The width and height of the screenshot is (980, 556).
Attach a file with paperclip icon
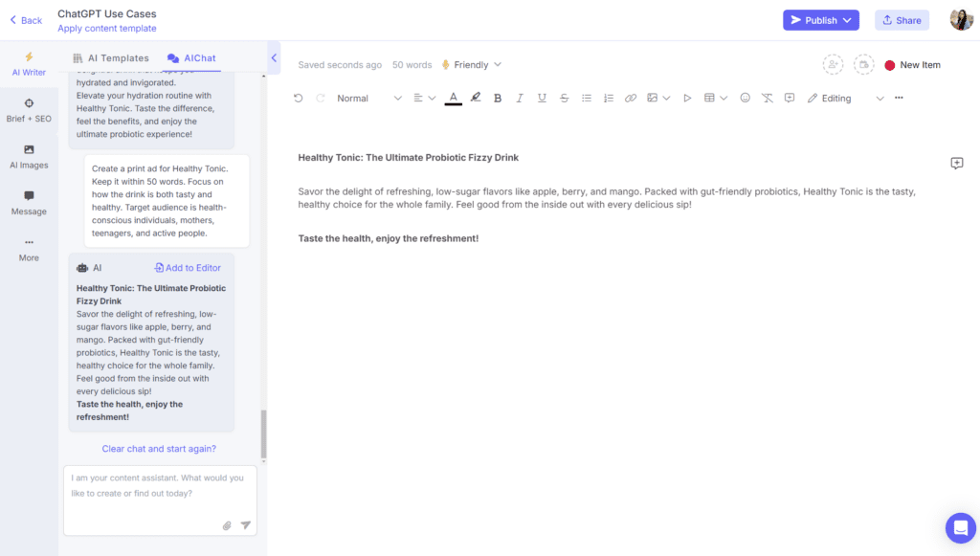click(x=227, y=525)
